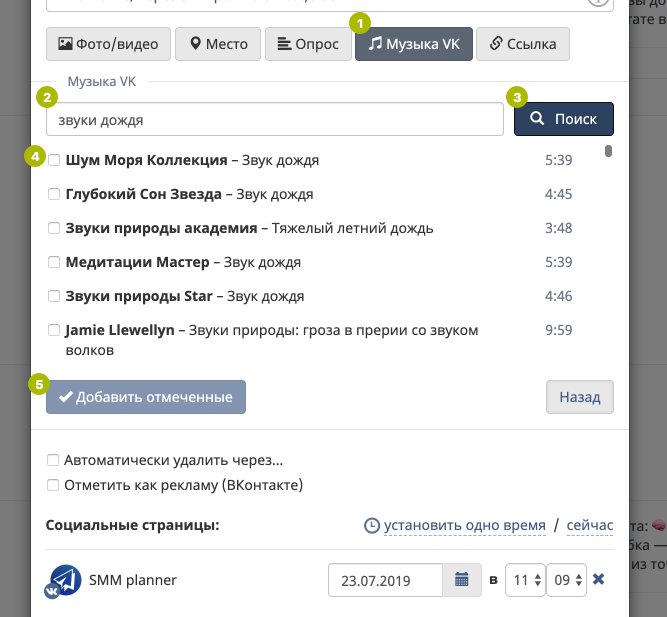Open the Опрос poll tab
Image resolution: width=667 pixels, height=617 pixels.
[308, 44]
